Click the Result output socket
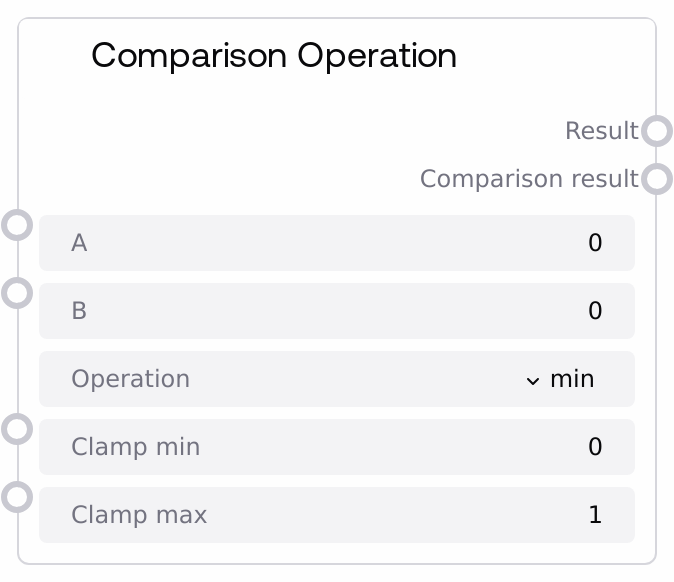 tap(656, 131)
